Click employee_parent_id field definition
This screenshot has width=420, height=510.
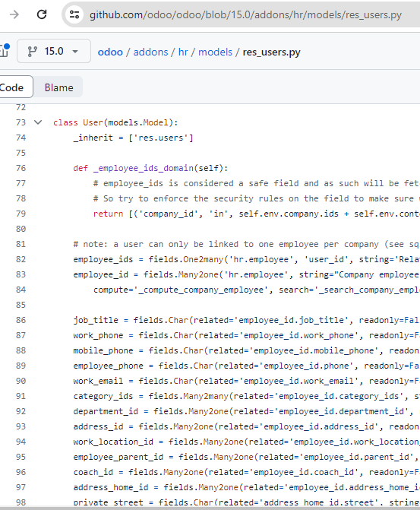(246, 457)
